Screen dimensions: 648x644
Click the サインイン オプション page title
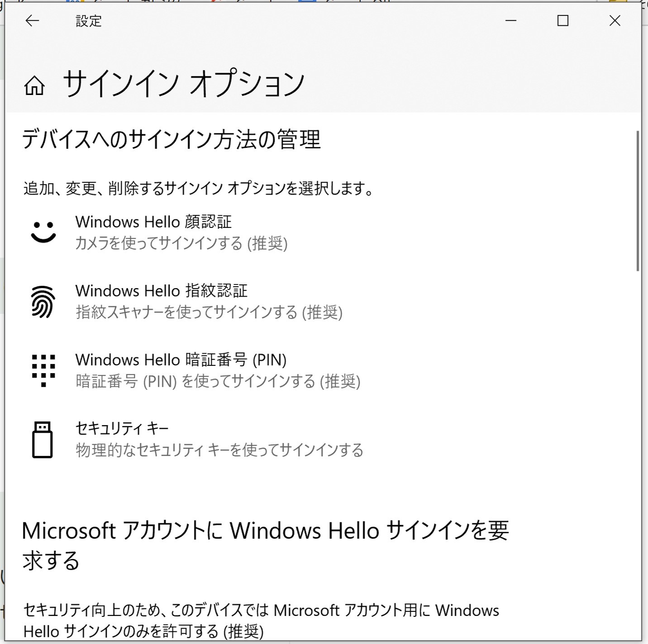pos(183,85)
